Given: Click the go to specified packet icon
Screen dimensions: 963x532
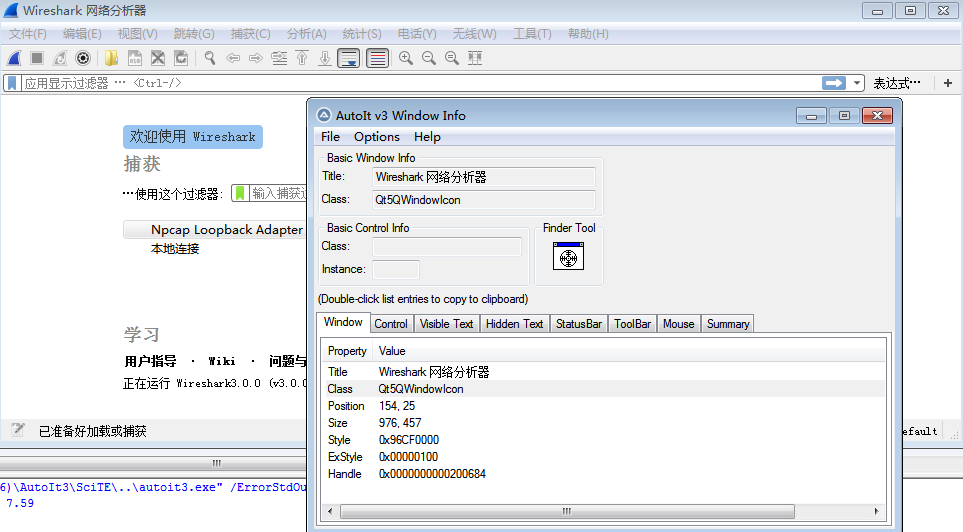Looking at the screenshot, I should 279,58.
